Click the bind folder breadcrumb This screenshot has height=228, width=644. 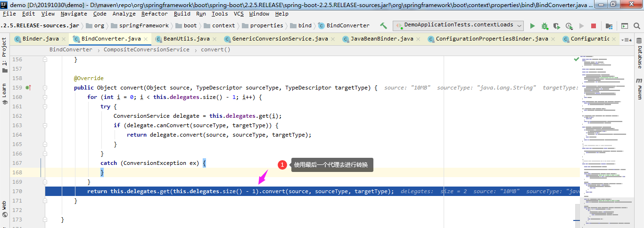click(x=301, y=25)
